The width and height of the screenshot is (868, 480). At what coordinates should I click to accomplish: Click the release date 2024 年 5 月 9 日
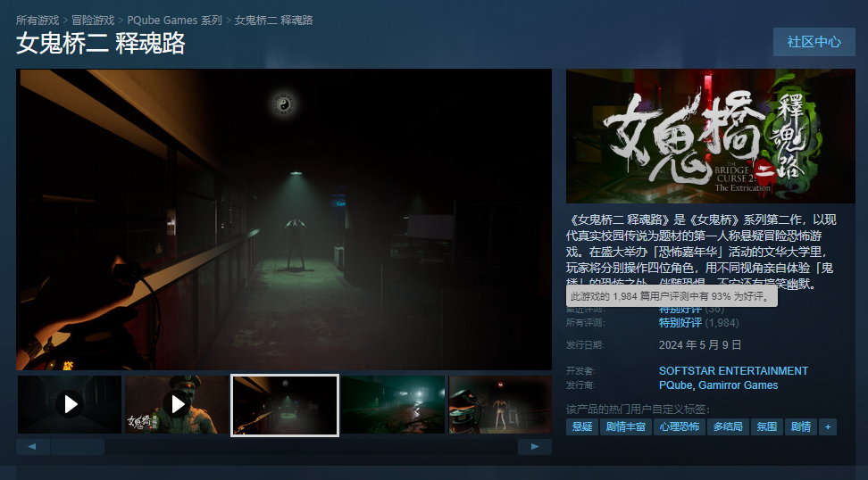point(700,345)
